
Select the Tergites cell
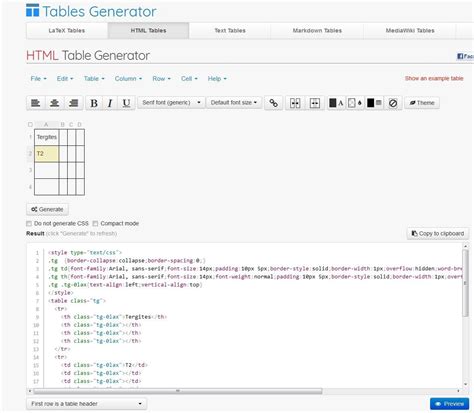(47, 137)
